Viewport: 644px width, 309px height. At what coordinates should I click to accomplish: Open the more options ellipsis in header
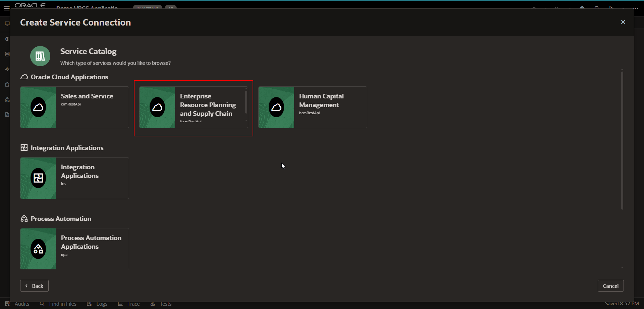pos(635,8)
